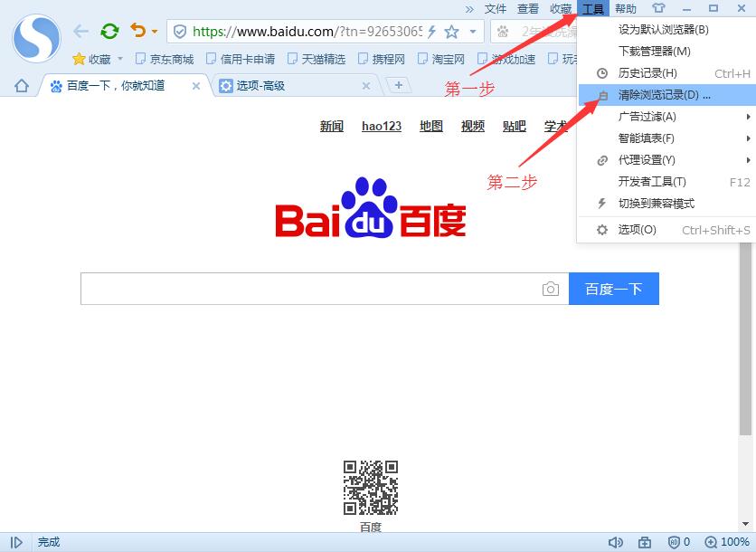Expand the hidden menus chevron
Viewport: 756px width, 552px height.
click(x=469, y=9)
